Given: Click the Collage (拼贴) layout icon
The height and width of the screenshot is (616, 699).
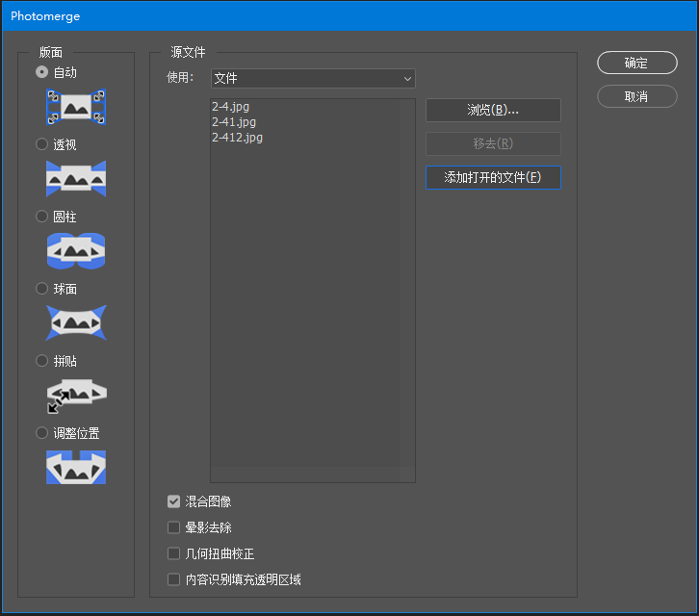Looking at the screenshot, I should pyautogui.click(x=76, y=395).
